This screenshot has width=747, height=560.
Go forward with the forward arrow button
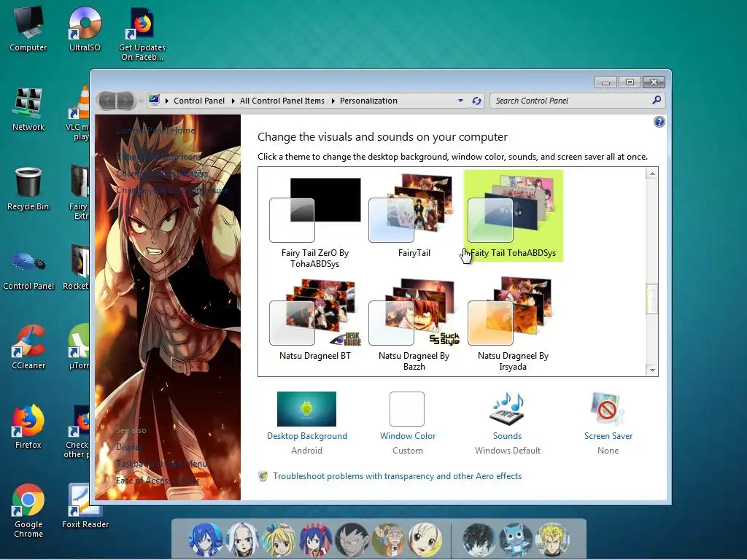tap(125, 101)
